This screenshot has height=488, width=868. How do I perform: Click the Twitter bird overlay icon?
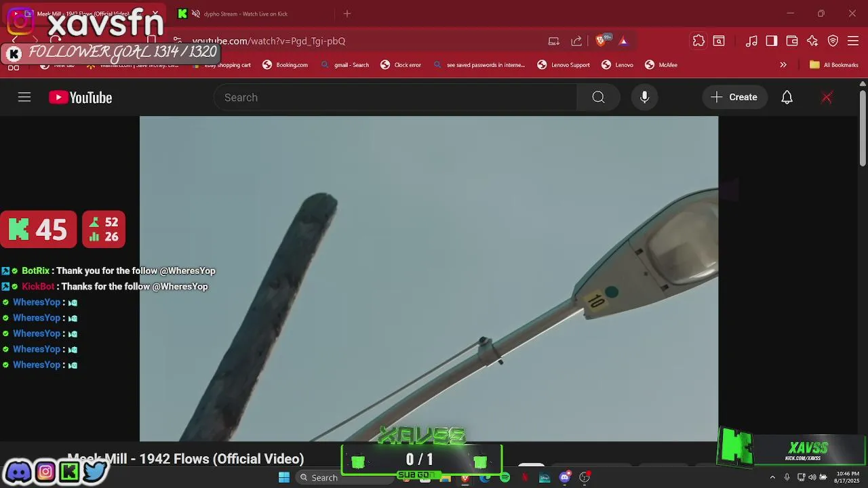[94, 471]
